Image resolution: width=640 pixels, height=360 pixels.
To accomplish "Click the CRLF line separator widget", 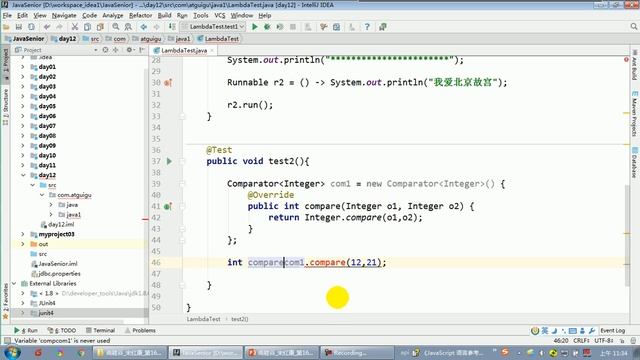I will click(x=581, y=340).
